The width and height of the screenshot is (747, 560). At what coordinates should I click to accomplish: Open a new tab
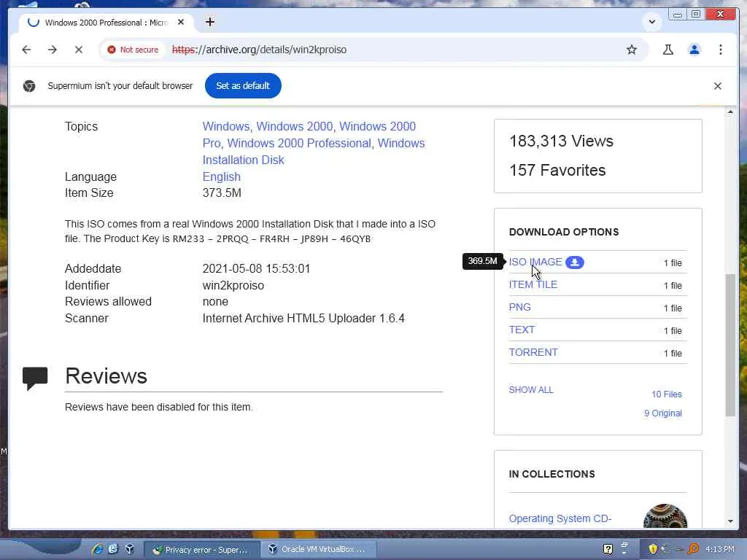(x=209, y=22)
